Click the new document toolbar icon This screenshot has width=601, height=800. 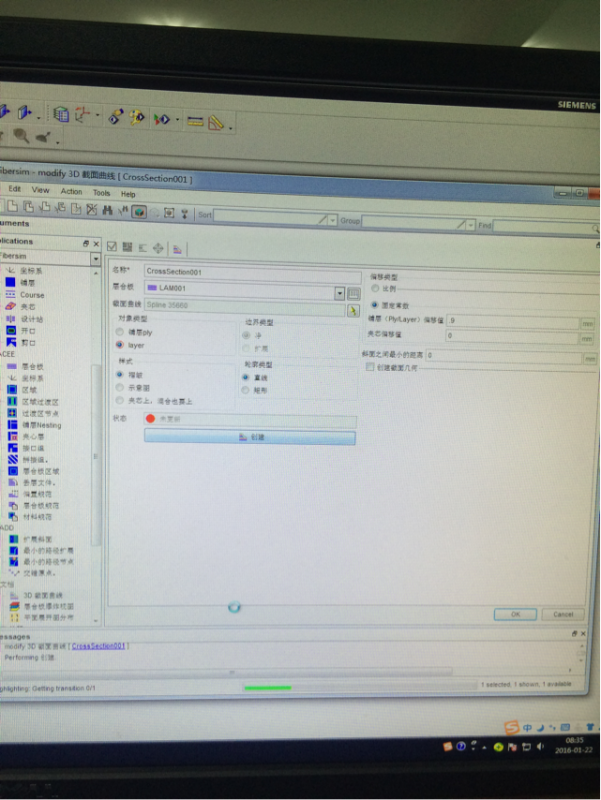point(13,207)
